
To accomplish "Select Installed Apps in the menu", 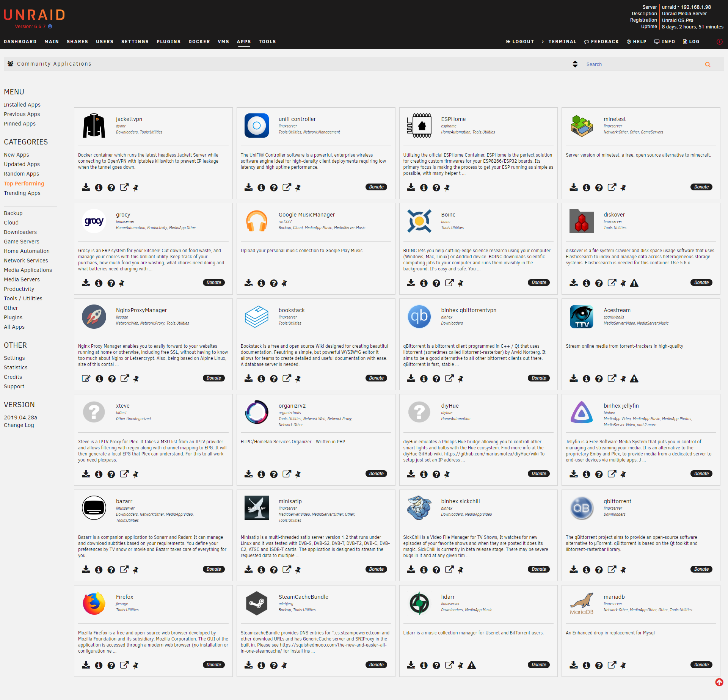I will [x=22, y=105].
